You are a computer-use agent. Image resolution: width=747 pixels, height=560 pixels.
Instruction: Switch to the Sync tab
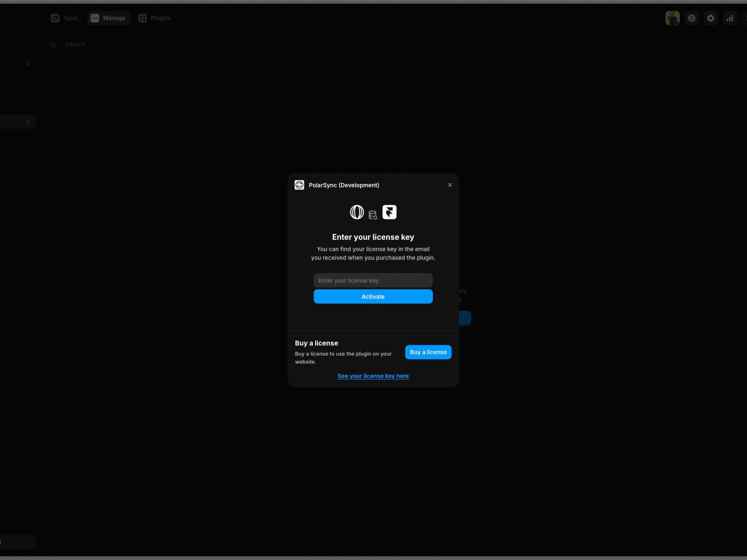coord(64,18)
